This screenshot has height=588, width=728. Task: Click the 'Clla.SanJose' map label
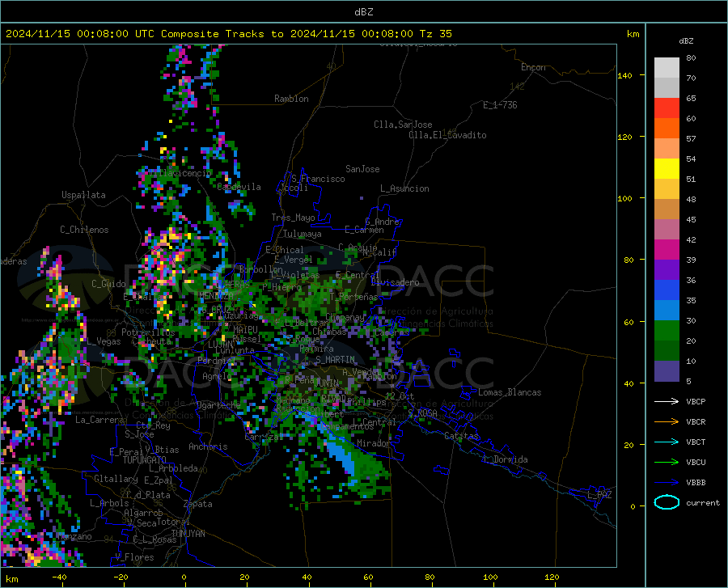[x=403, y=125]
